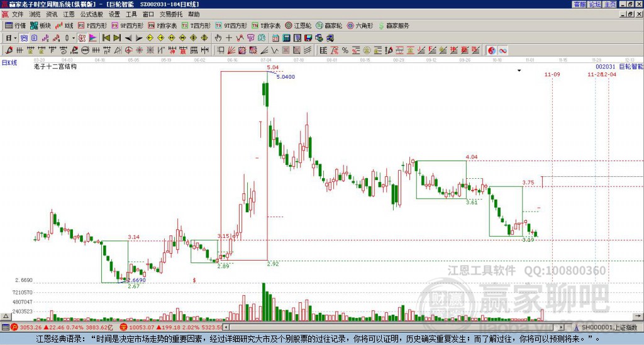Restore the inner document window
Screen dimensions: 644x345
[630, 14]
